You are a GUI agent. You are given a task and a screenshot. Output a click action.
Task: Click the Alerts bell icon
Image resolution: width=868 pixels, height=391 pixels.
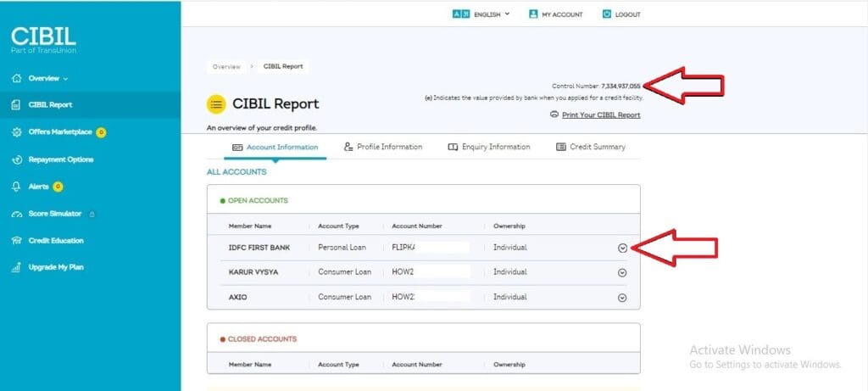[x=17, y=187]
